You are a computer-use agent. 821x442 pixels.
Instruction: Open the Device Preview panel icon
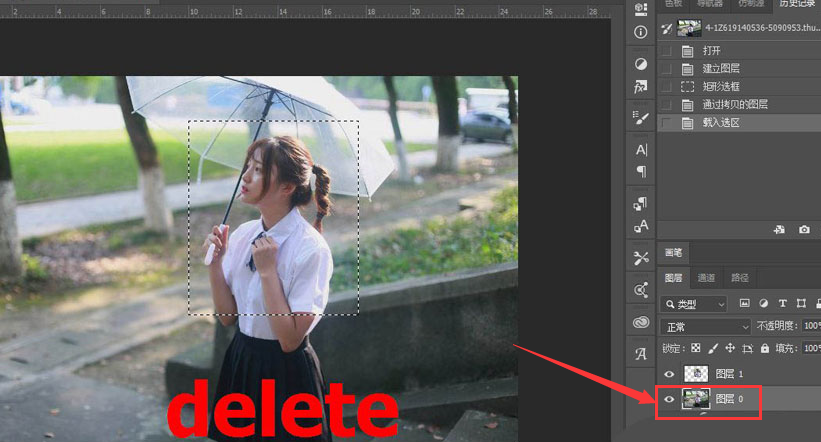click(641, 290)
